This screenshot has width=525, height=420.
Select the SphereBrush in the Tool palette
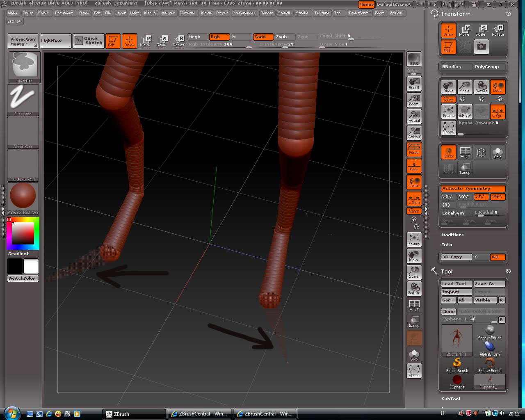pos(489,330)
